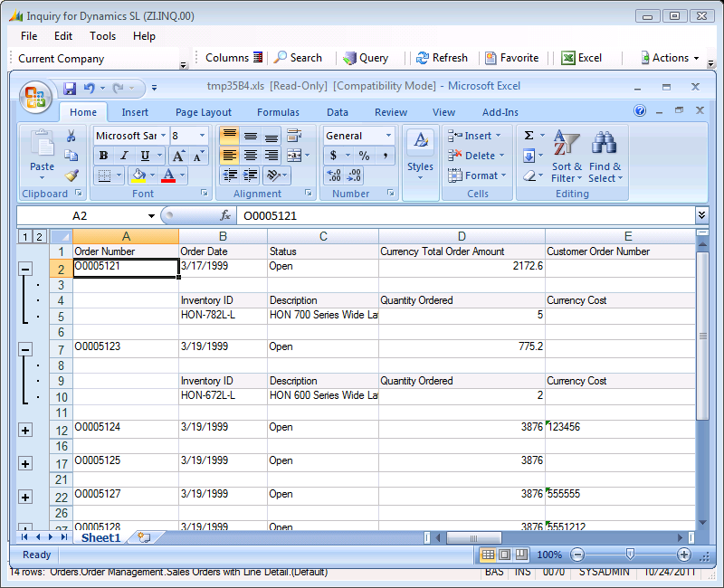Click the Format Painter brush icon

pyautogui.click(x=71, y=175)
